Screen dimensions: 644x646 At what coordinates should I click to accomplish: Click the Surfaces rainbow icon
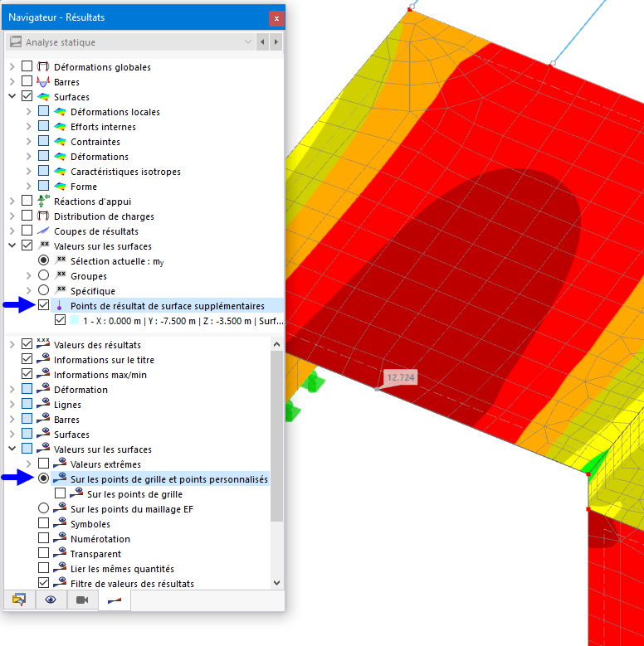point(43,97)
